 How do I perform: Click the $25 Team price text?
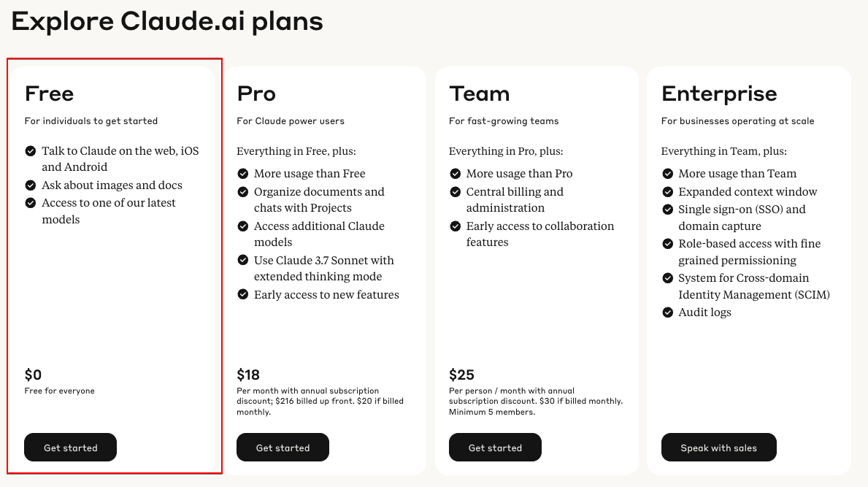(461, 375)
